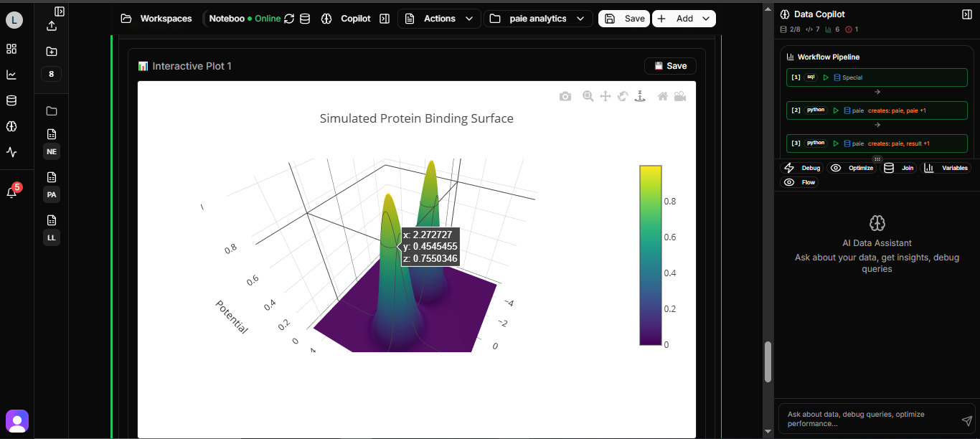Click the AI assistant message input field
This screenshot has width=980, height=439.
tap(868, 419)
